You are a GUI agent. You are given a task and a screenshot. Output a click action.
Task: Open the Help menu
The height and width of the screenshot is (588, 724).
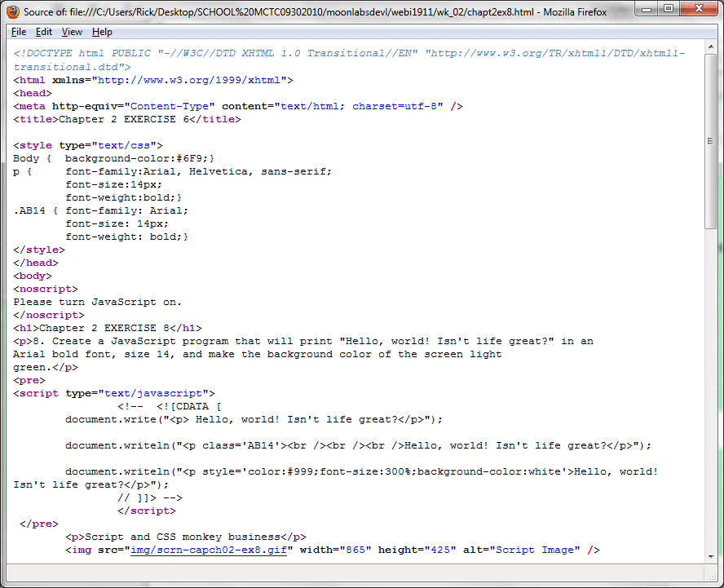[x=102, y=32]
